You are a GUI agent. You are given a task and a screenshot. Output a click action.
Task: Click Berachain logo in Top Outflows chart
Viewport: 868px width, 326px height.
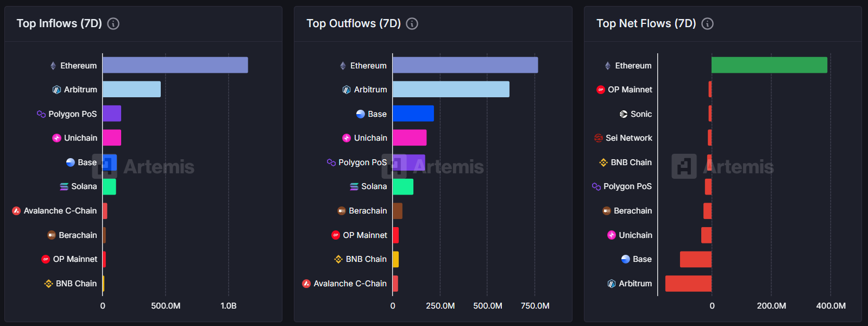(342, 211)
